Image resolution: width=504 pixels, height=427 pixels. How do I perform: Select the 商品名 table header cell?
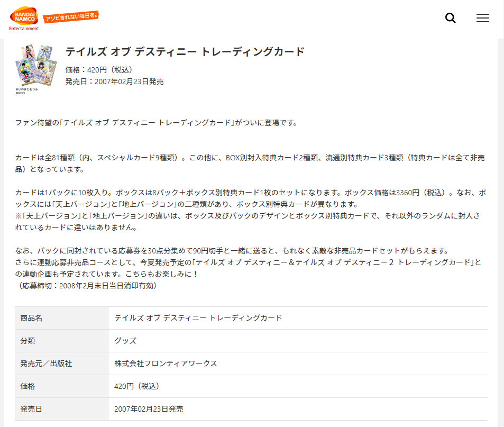[31, 318]
